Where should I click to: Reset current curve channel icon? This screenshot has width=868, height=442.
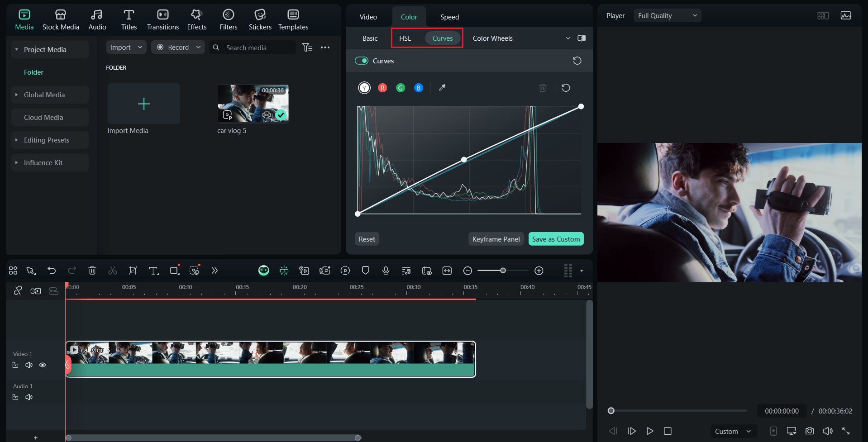tap(566, 88)
